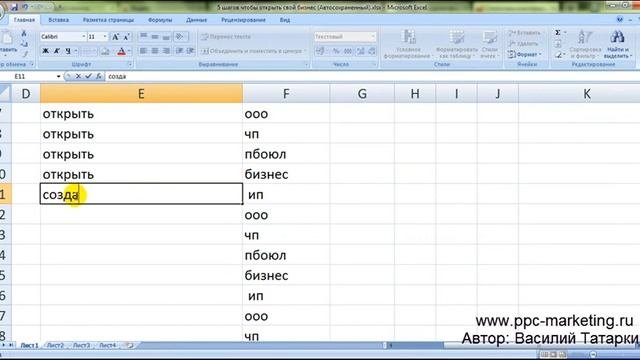Select column header K

[x=587, y=94]
